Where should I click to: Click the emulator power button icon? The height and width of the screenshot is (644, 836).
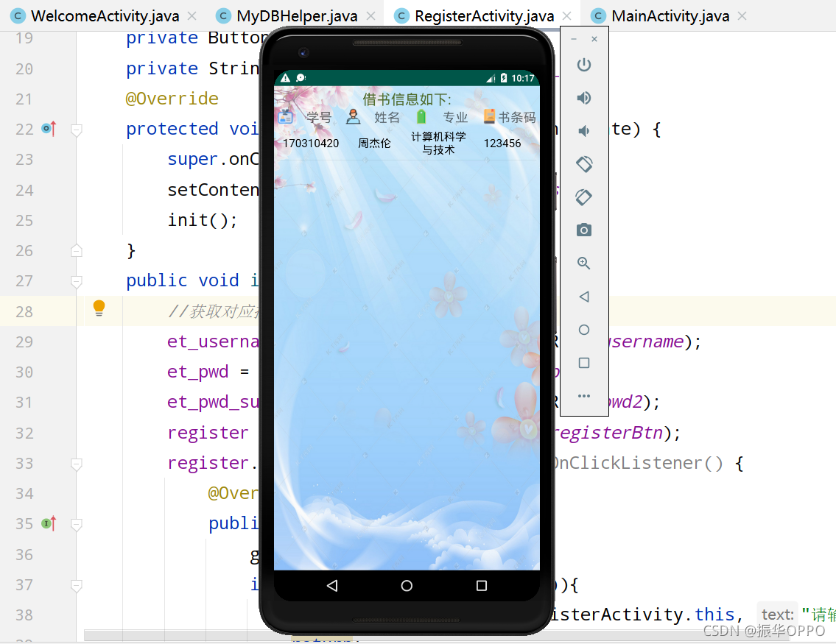pyautogui.click(x=584, y=65)
